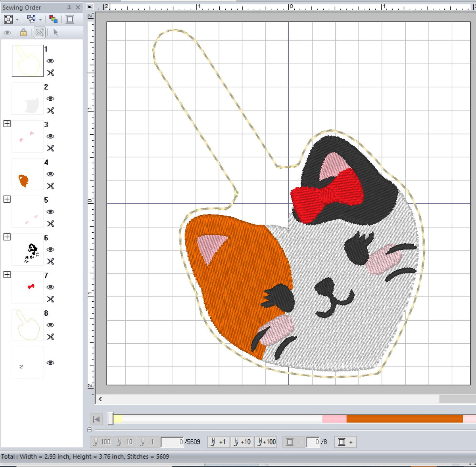Viewport: 476px width, 467px height.
Task: Advance 100 stitches with +100
Action: point(265,442)
